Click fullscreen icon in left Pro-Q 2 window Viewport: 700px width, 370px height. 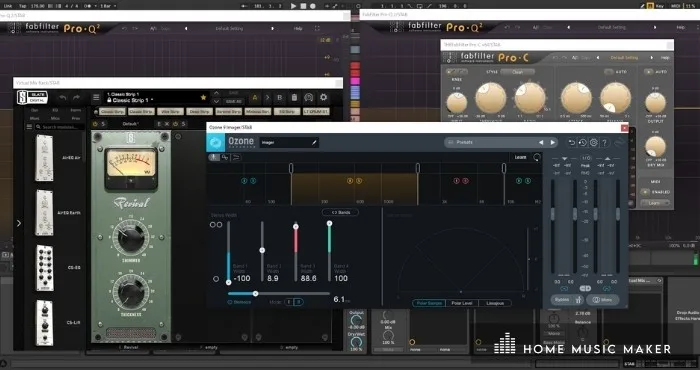point(317,29)
